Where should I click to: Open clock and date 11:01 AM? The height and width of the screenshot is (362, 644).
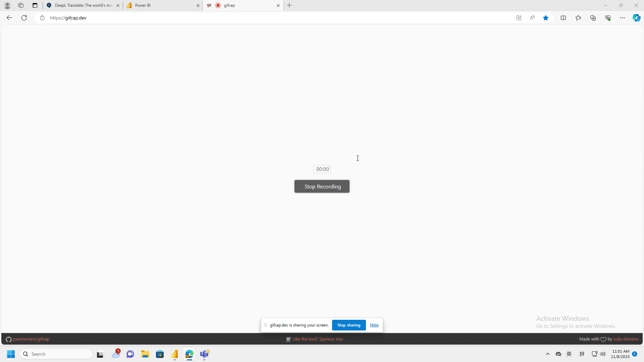pyautogui.click(x=620, y=354)
